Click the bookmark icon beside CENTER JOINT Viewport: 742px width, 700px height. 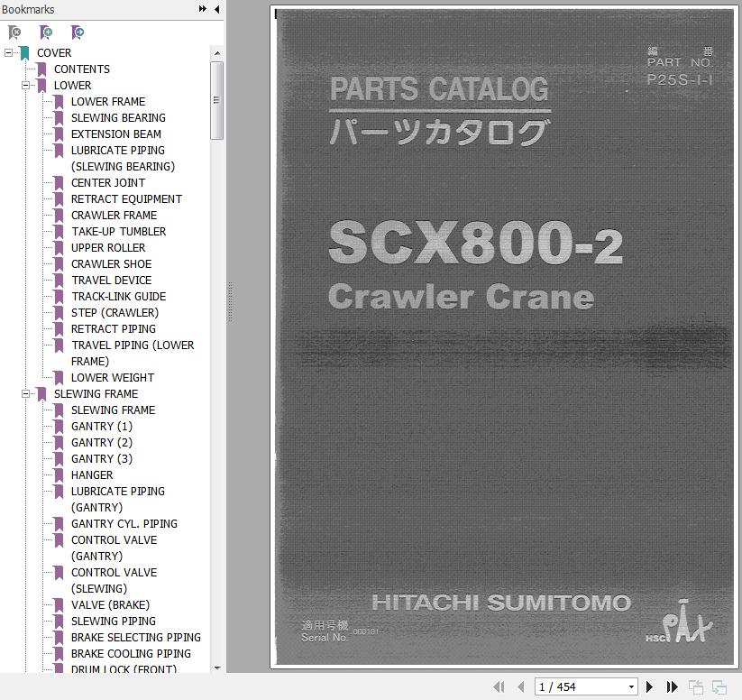click(59, 183)
